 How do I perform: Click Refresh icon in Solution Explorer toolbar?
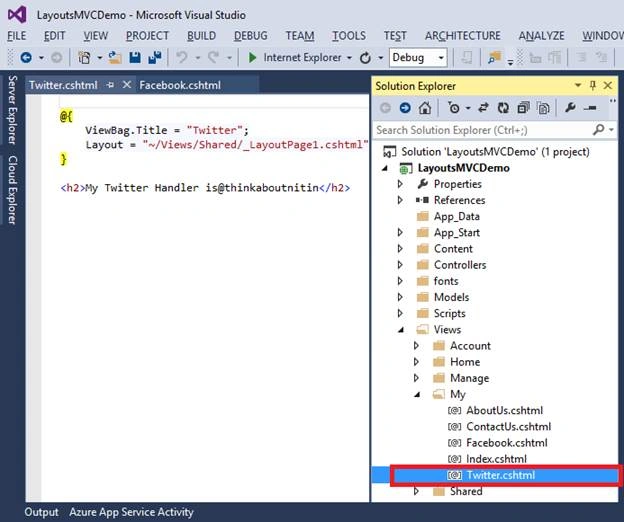pos(503,108)
